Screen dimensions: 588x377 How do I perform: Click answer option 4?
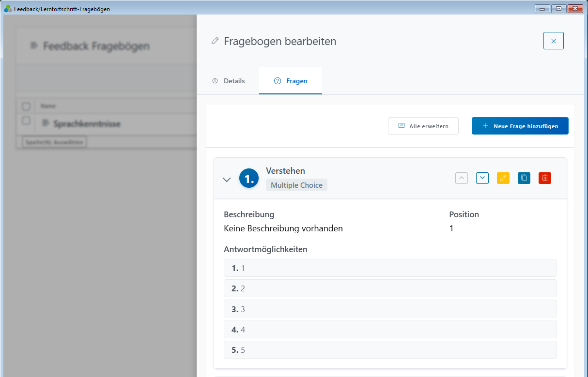390,329
